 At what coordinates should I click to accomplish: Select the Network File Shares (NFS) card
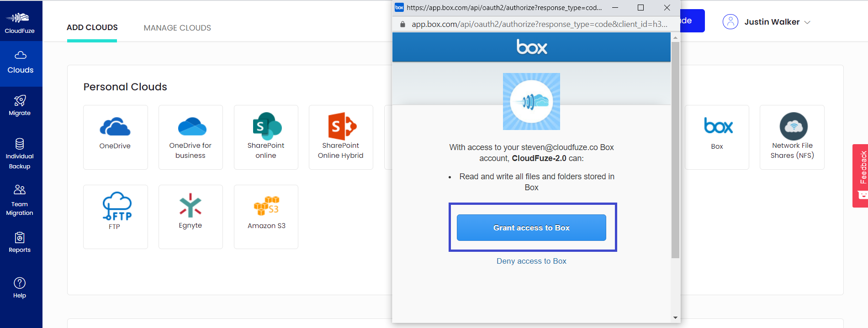coord(792,137)
